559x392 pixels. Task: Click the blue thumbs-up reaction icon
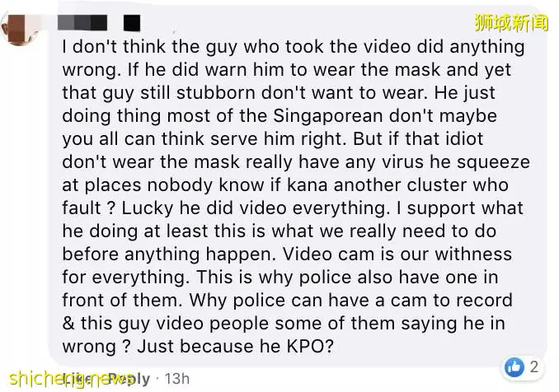click(514, 366)
